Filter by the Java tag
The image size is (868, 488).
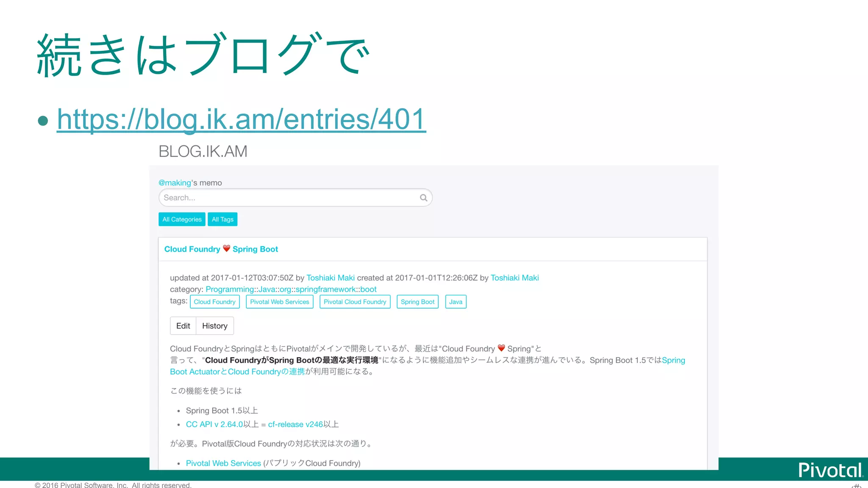coord(456,302)
